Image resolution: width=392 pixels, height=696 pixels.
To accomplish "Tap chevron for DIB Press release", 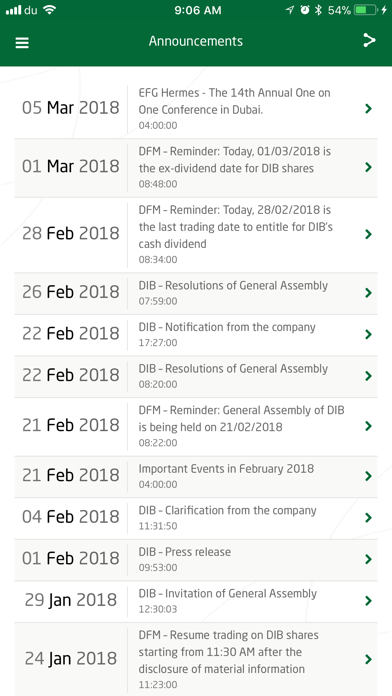I will (368, 559).
